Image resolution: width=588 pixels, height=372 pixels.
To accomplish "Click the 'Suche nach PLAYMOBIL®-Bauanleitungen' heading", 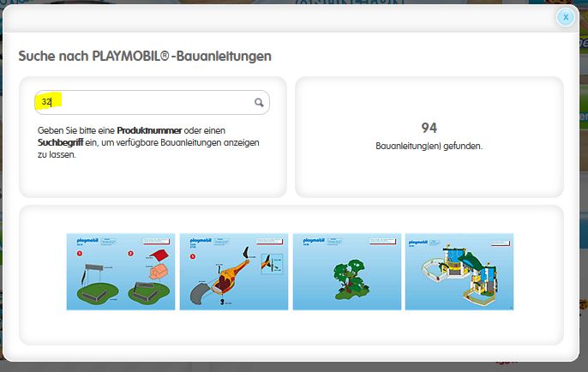I will point(145,57).
